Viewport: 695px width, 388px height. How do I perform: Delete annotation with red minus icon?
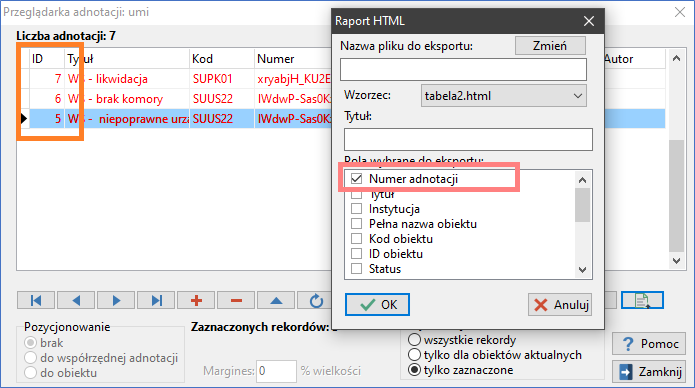(x=236, y=300)
